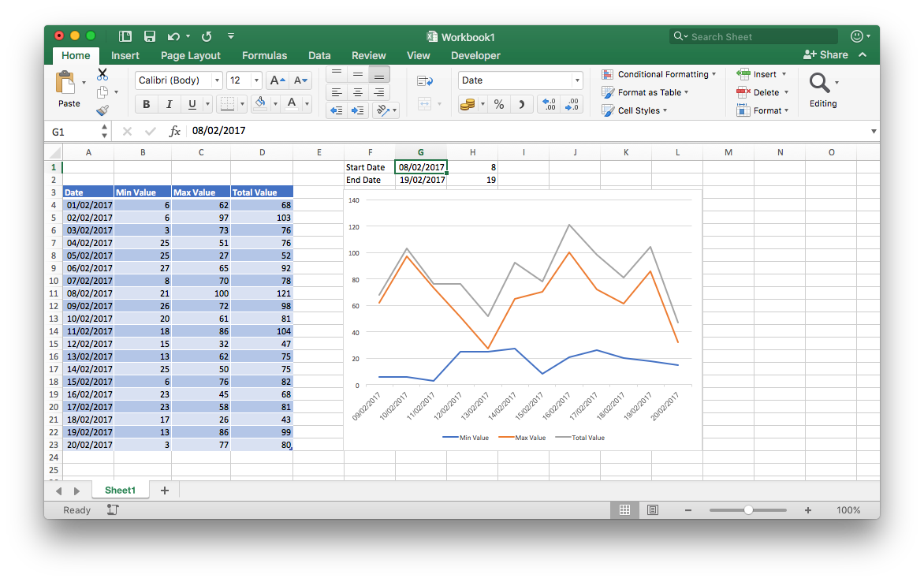
Task: Click the Redo arrow icon
Action: (207, 36)
